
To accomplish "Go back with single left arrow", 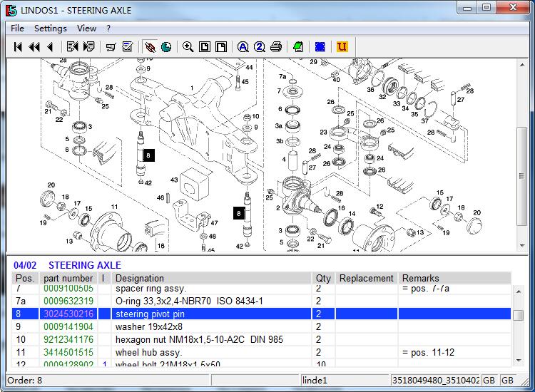I will pos(50,47).
